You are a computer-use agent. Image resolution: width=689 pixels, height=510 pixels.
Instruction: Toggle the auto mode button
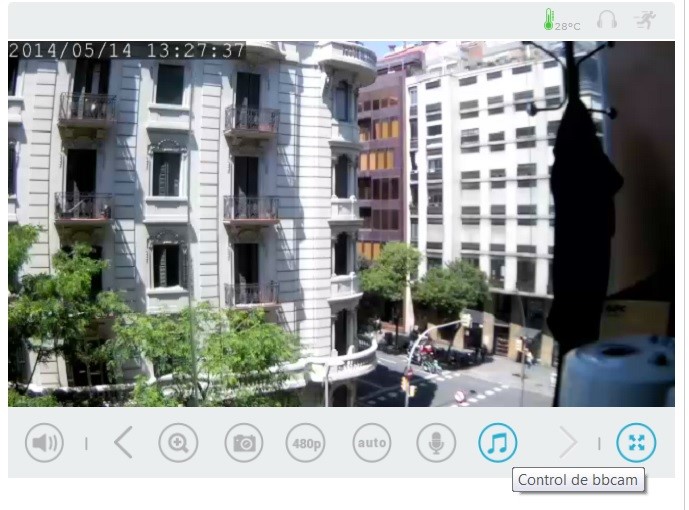tap(372, 443)
